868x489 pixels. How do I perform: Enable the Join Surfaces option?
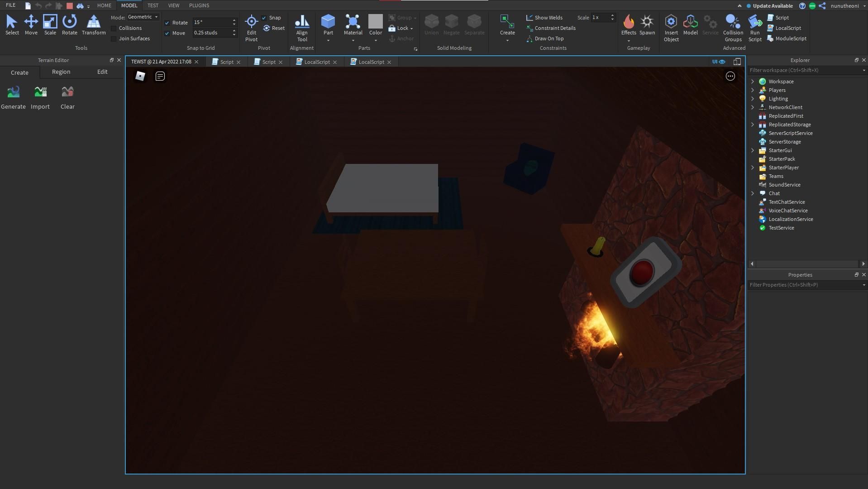pyautogui.click(x=113, y=38)
